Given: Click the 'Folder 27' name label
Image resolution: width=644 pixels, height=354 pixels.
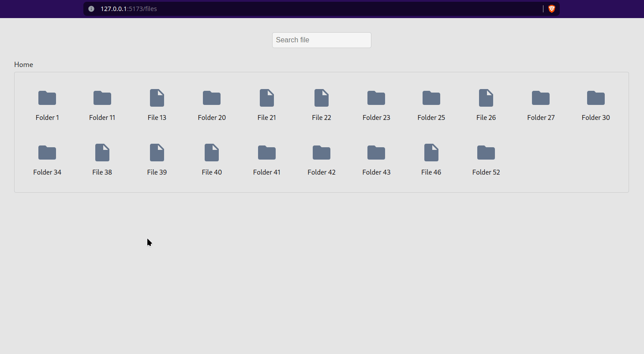Looking at the screenshot, I should point(541,118).
